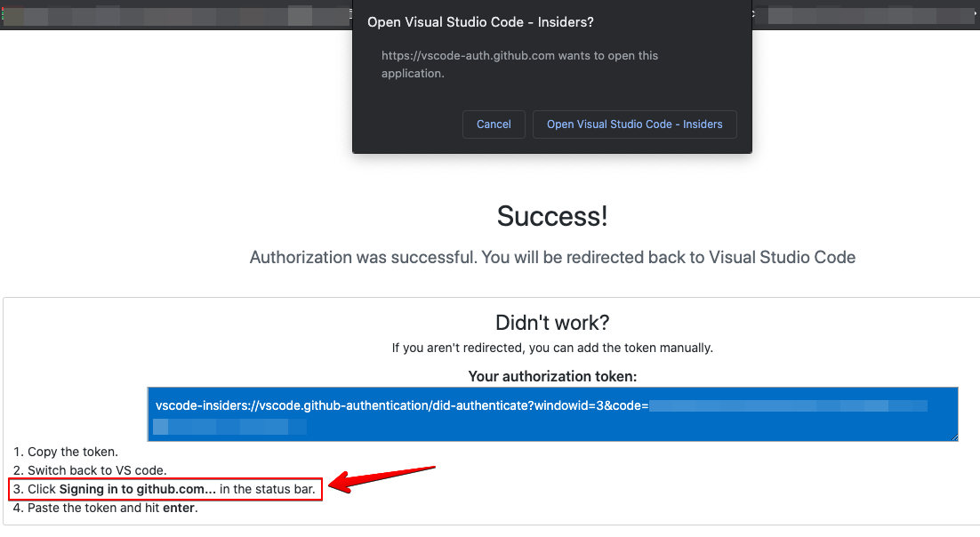Click the Success! heading

[551, 215]
